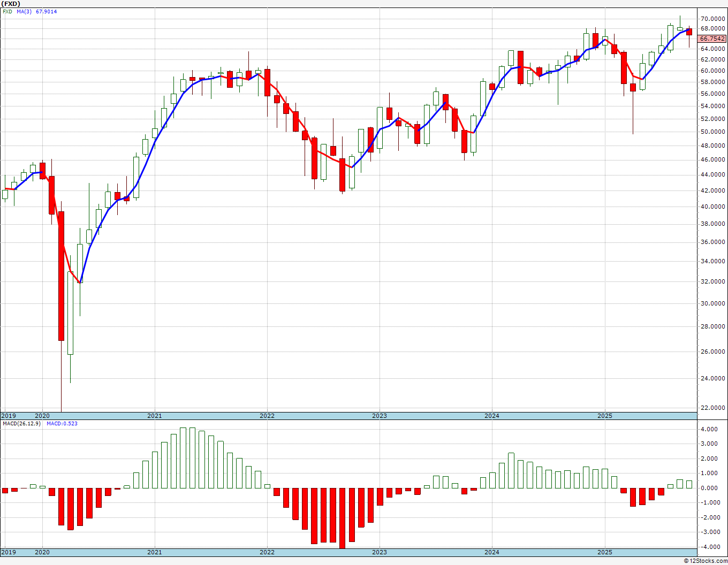Click the 2020 year marker on MACD axis

(42, 552)
